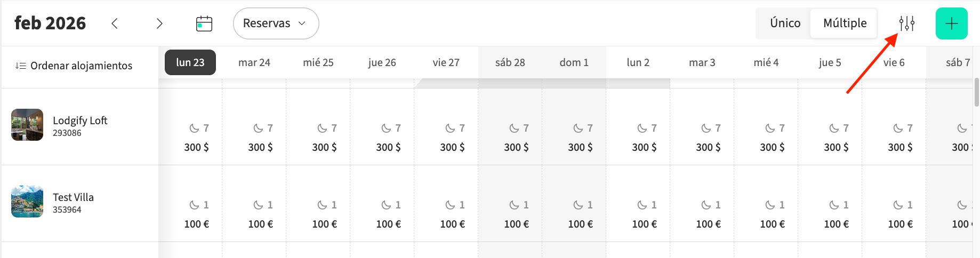Screen dimensions: 980x258
Task: Click the moon icon for Lodgify Loft Monday 23
Action: [x=195, y=128]
